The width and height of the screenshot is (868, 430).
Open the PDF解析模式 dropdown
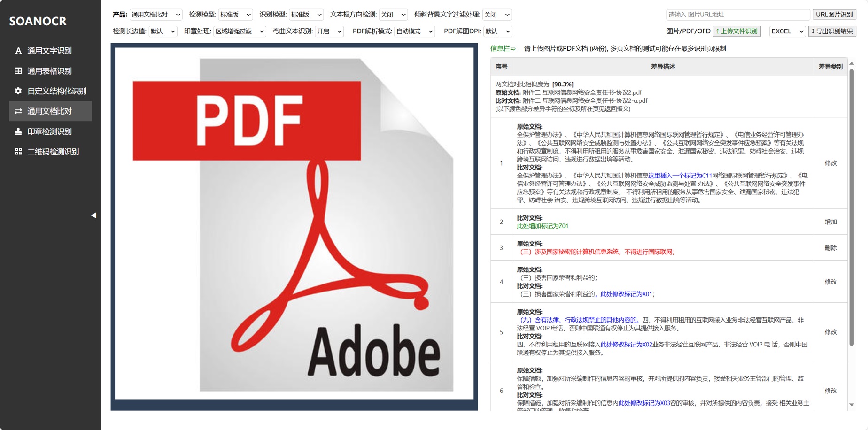(415, 31)
